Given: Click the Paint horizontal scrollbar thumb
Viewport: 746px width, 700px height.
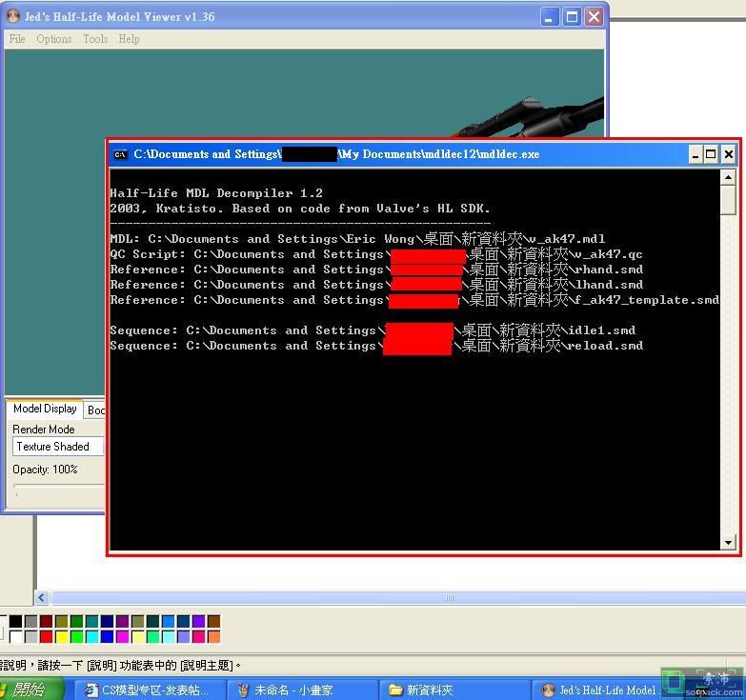Looking at the screenshot, I should click(398, 597).
